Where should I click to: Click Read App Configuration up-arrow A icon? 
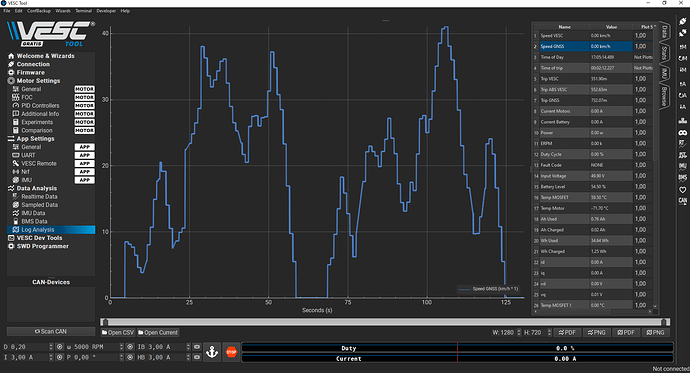[683, 84]
